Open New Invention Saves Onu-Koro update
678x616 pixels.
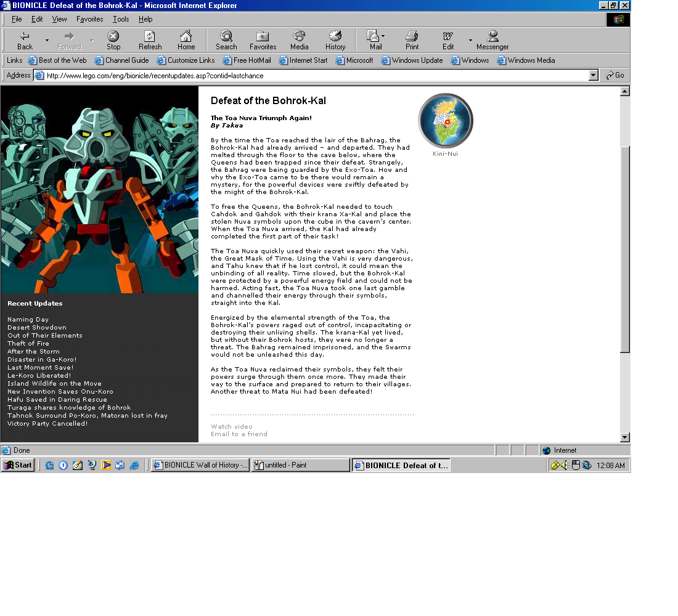60,392
